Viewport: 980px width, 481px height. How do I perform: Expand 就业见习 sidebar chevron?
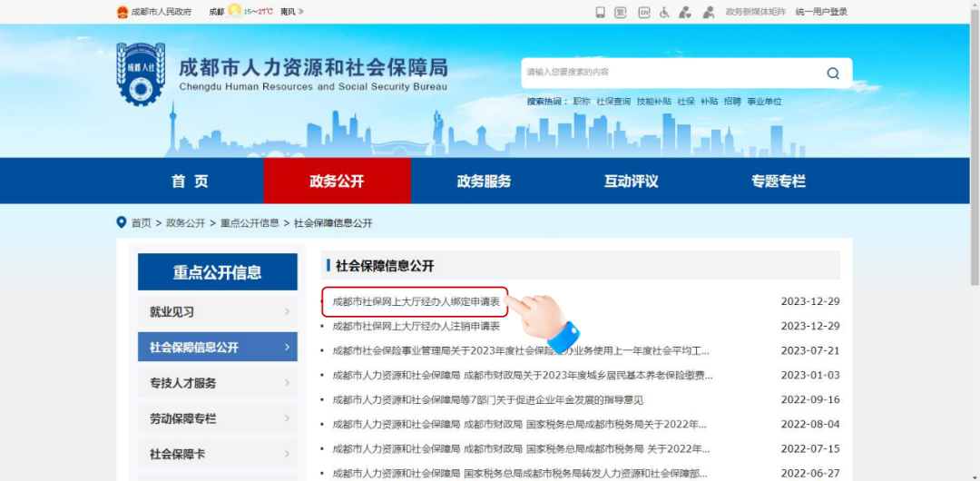point(287,311)
